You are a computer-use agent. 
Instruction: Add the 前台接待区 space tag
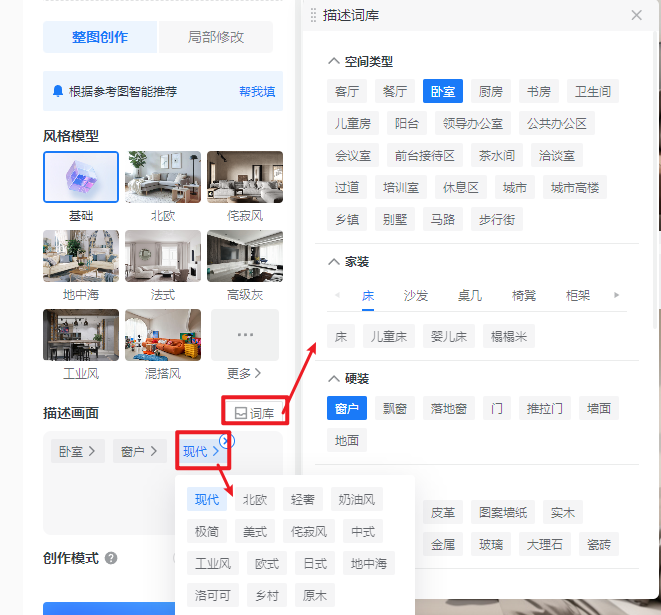[x=425, y=155]
